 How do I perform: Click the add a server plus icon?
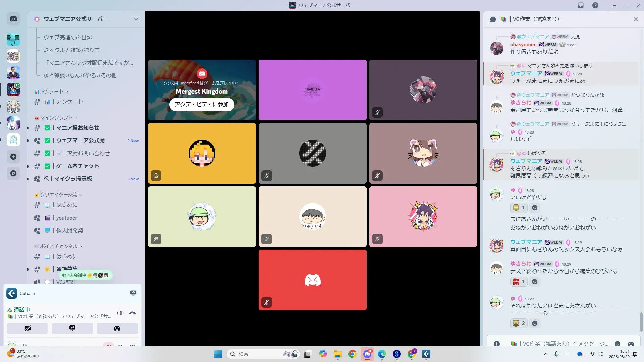point(13,157)
